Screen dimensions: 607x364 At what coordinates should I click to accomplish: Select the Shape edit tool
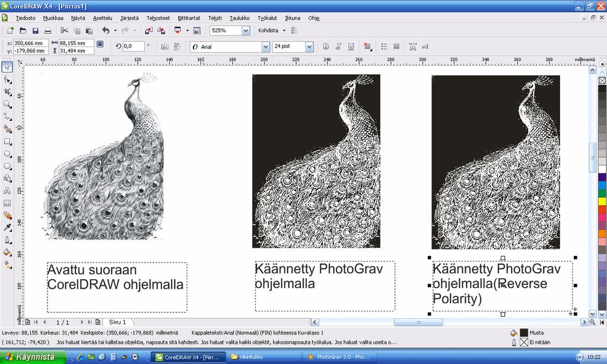(x=7, y=79)
